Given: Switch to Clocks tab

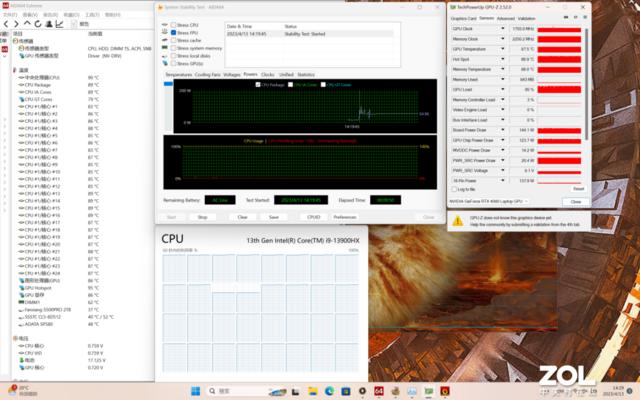Looking at the screenshot, I should coord(268,75).
